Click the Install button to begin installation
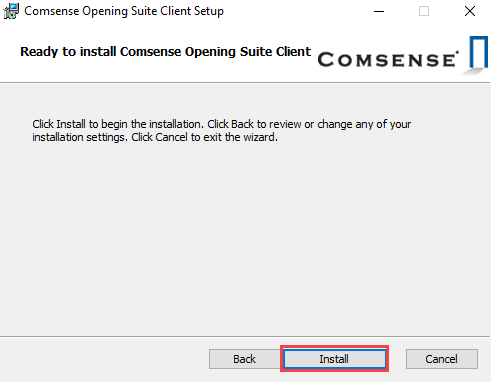The width and height of the screenshot is (491, 382). coord(334,359)
